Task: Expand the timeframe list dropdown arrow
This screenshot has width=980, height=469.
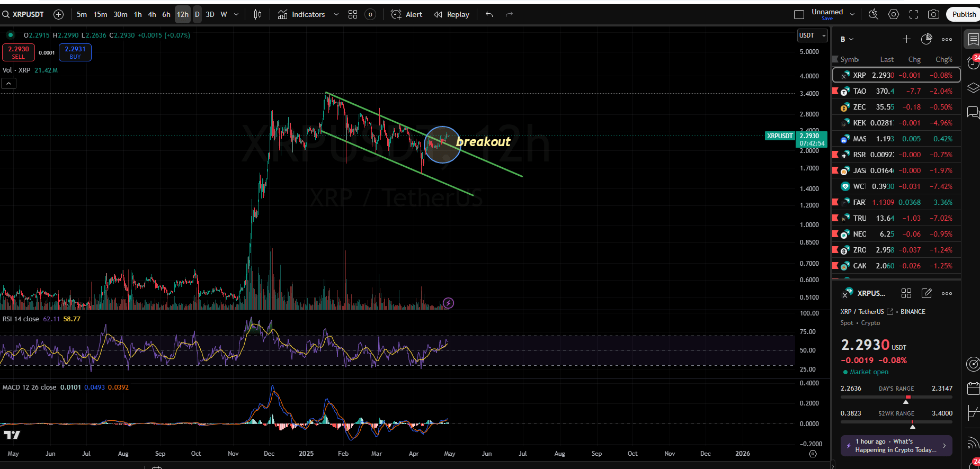Action: coord(236,14)
